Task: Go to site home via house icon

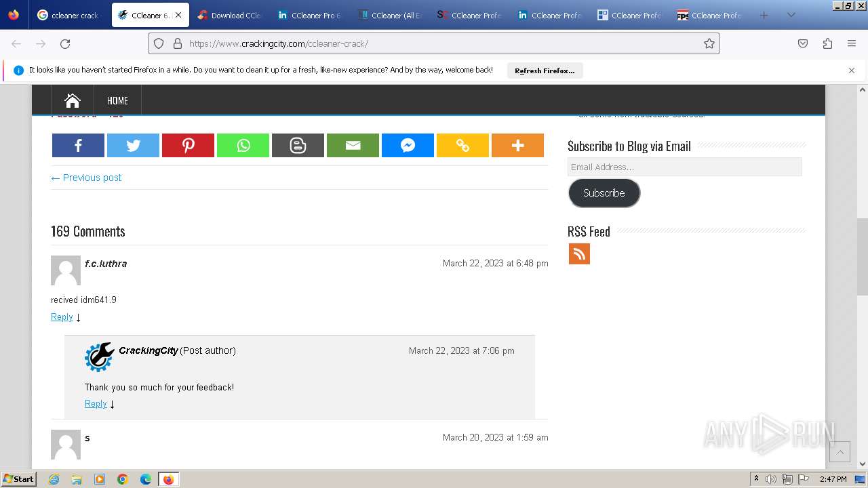Action: point(73,100)
